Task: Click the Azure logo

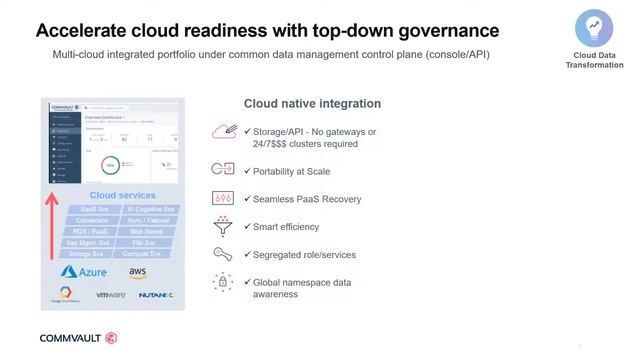Action: click(x=84, y=271)
